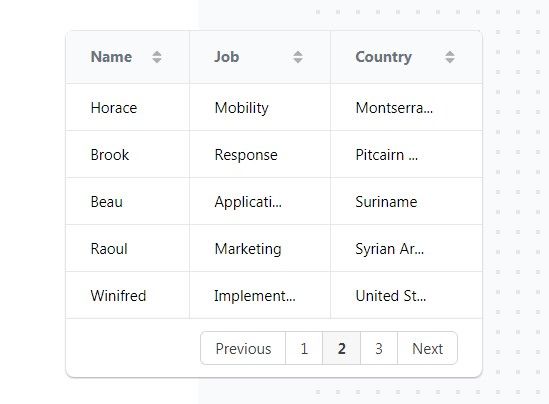Jump to page 3
This screenshot has height=404, width=549.
pyautogui.click(x=379, y=348)
